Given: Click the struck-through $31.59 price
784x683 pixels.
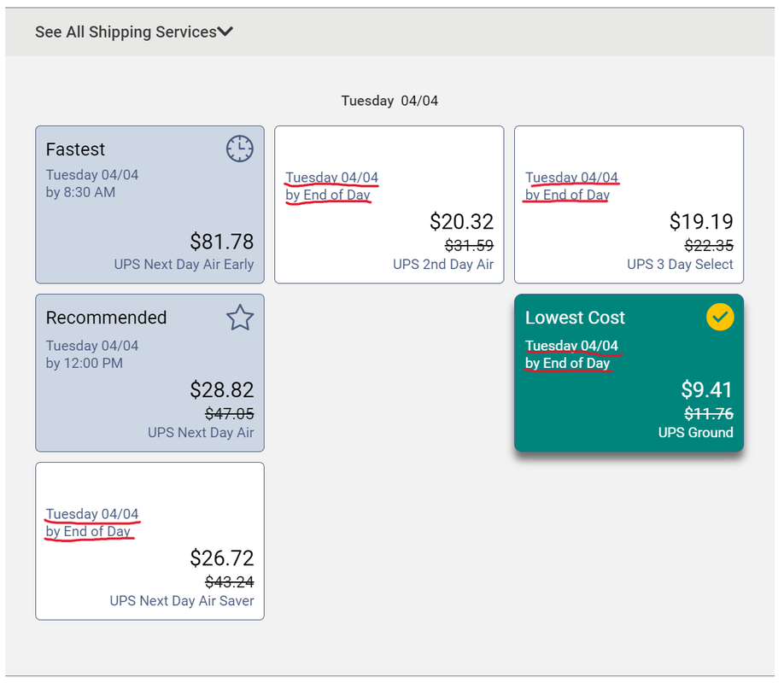Looking at the screenshot, I should (469, 246).
